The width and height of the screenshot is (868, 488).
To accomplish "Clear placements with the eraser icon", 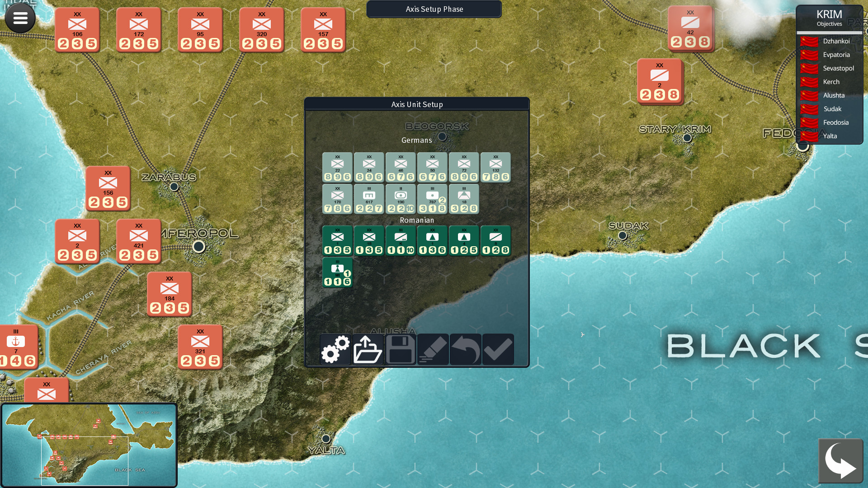I will (433, 350).
